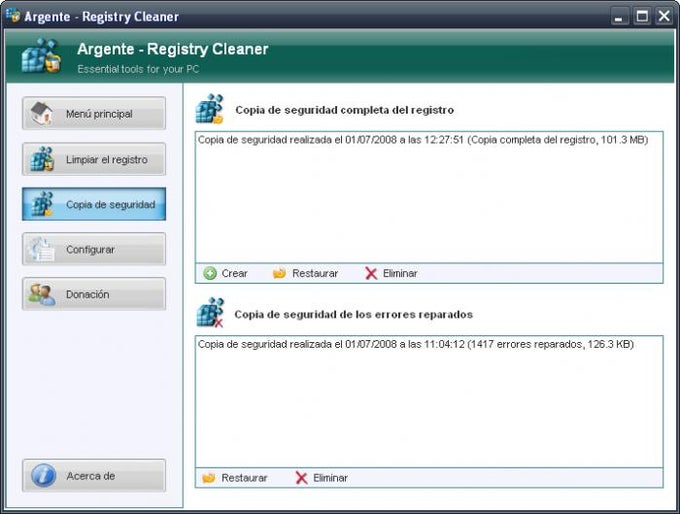
Task: Click the title bar application icon
Action: click(13, 16)
